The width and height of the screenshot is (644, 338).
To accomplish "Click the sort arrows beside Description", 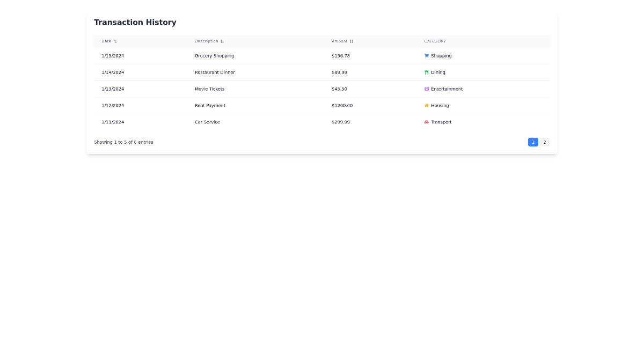I will click(x=223, y=41).
